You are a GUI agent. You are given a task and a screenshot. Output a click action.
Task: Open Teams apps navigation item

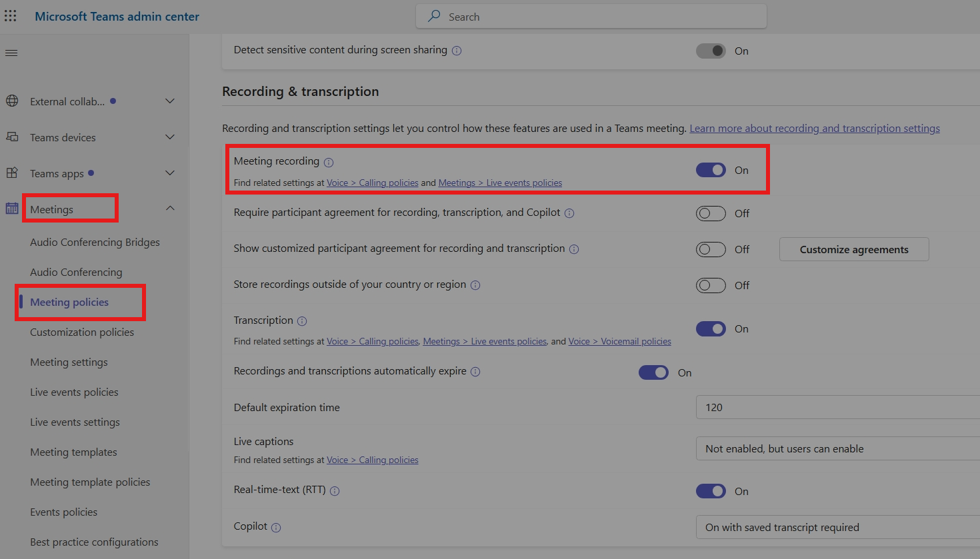[x=57, y=173]
